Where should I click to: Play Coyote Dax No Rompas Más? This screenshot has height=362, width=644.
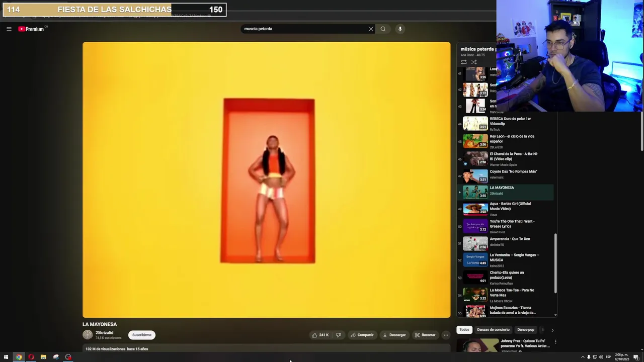coord(506,176)
